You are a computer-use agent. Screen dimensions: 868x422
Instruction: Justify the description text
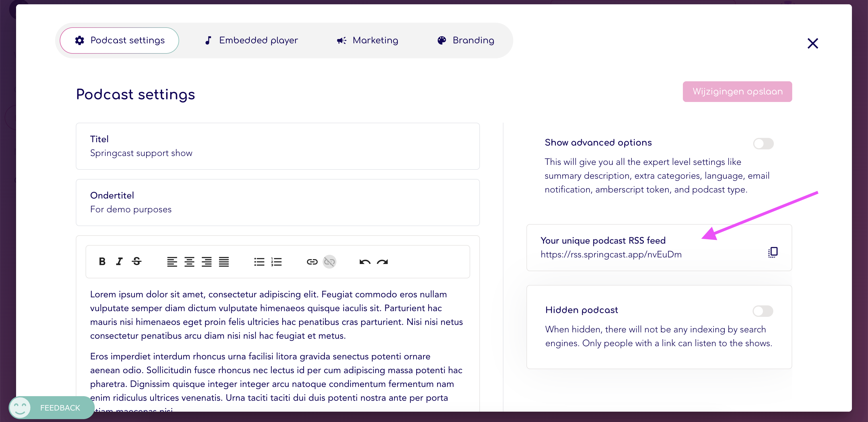224,262
